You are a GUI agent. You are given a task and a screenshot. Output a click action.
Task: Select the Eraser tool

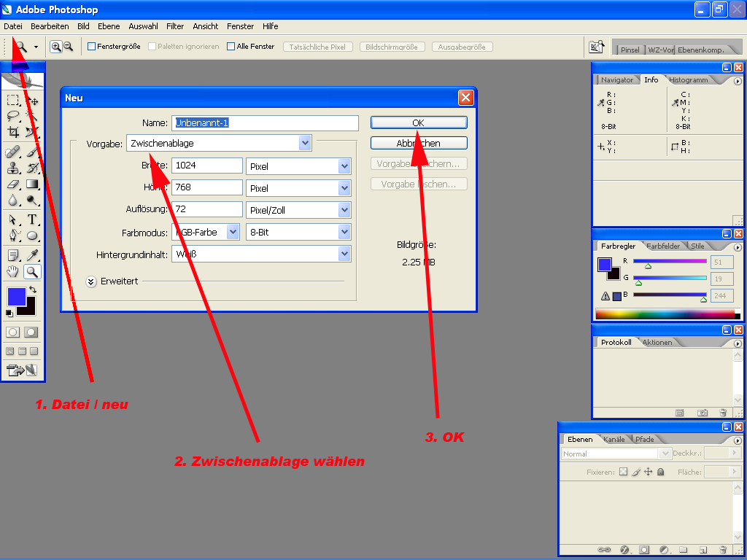pos(13,184)
